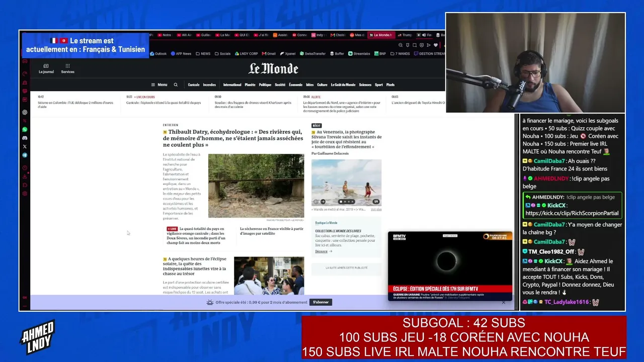The width and height of the screenshot is (644, 362).
Task: Open the Sciences section
Action: (x=365, y=85)
